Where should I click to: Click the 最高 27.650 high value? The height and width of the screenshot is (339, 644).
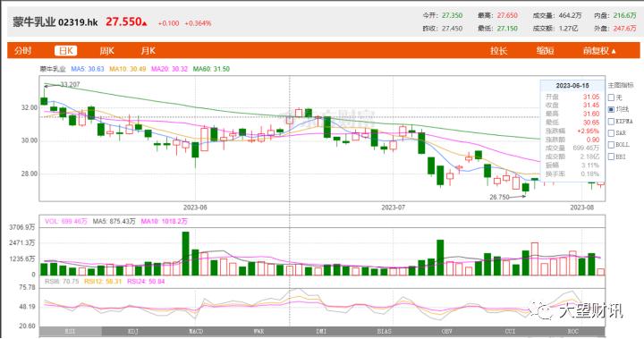(x=507, y=15)
